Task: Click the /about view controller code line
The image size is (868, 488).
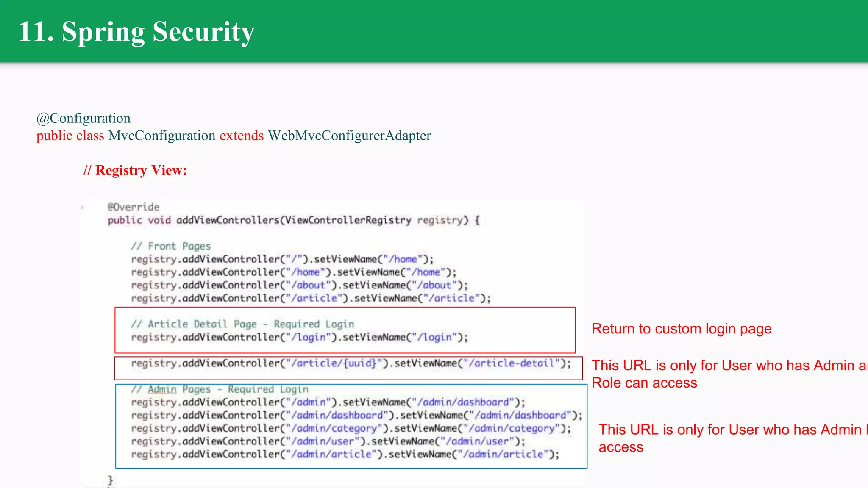Action: 299,286
